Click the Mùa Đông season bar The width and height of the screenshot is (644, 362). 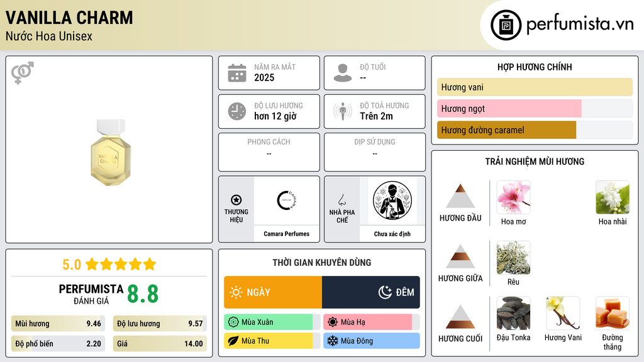372,341
